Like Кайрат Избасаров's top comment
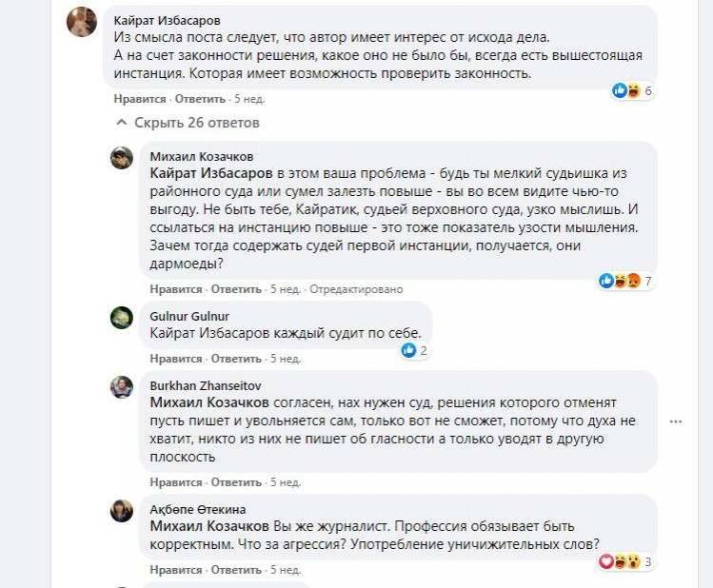Viewport: 713px width, 588px height. 140,98
